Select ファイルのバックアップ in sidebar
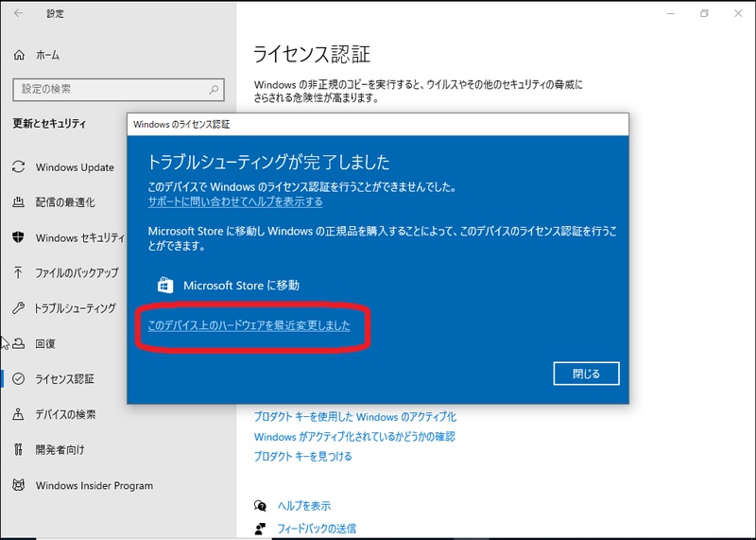Viewport: 756px width, 540px height. click(x=77, y=272)
